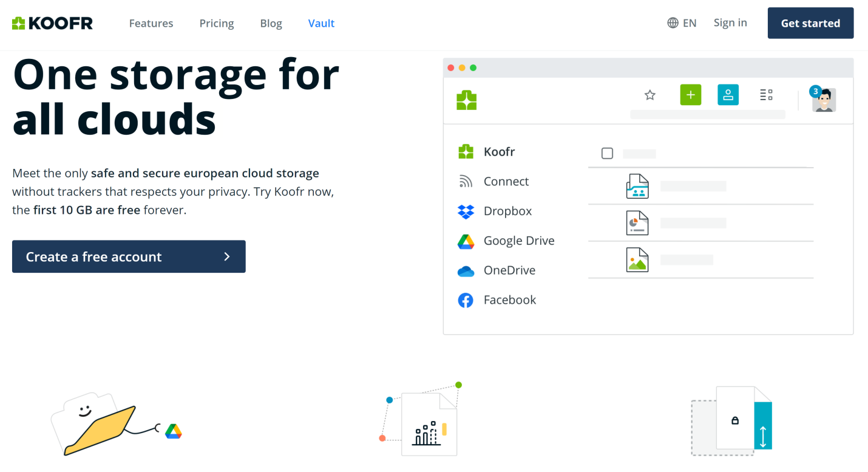868x472 pixels.
Task: Click the profile avatar with notification badge
Action: [824, 100]
